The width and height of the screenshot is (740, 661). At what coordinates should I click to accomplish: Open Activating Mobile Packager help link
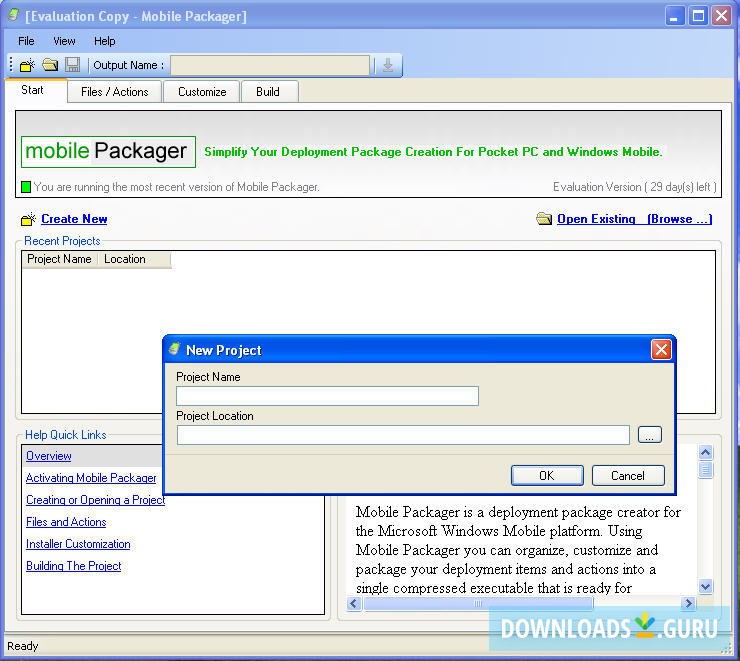pyautogui.click(x=91, y=478)
